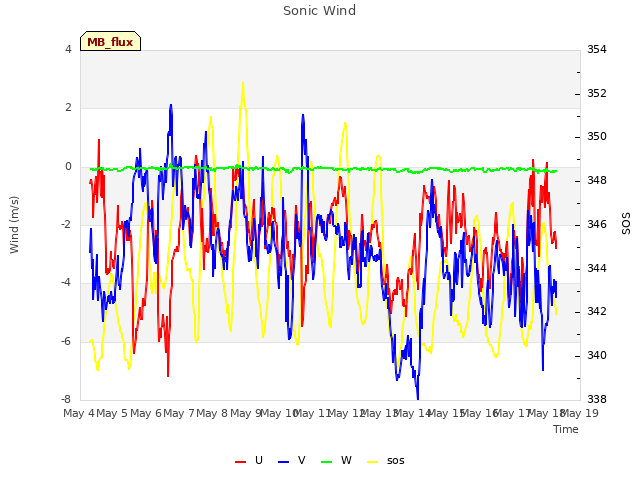Click the May 6 x-axis tick label
The height and width of the screenshot is (480, 640).
click(145, 413)
